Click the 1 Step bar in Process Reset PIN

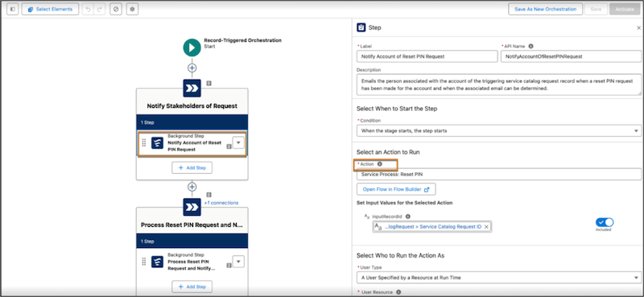tap(192, 241)
